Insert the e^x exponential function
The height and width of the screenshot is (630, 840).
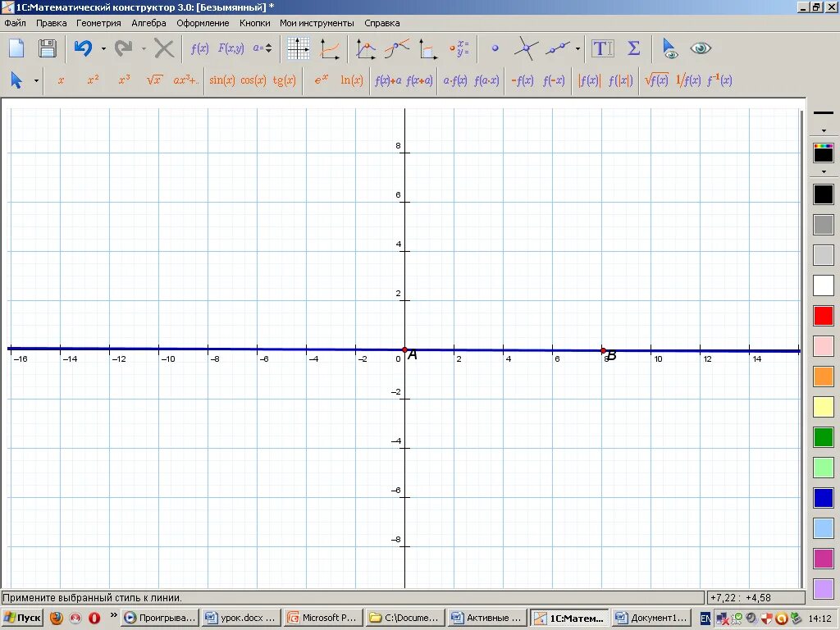tap(321, 80)
